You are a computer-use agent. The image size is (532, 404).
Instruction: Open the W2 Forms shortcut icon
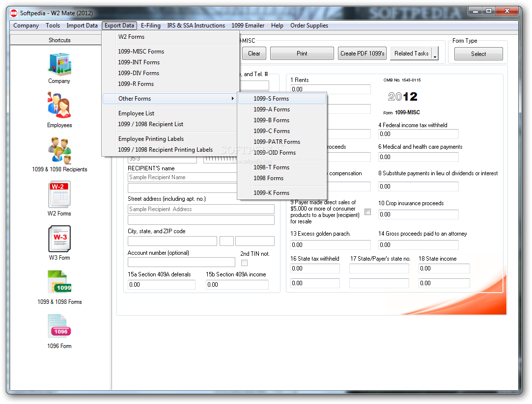[x=59, y=194]
